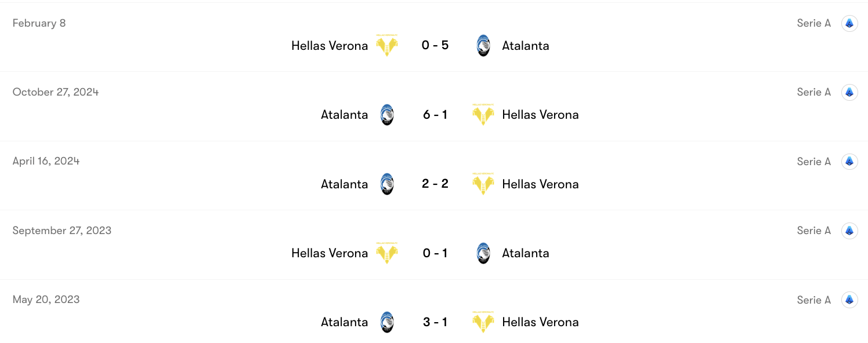The height and width of the screenshot is (343, 868).
Task: Select the Hellas Verona badge from February 8 match
Action: pyautogui.click(x=387, y=45)
